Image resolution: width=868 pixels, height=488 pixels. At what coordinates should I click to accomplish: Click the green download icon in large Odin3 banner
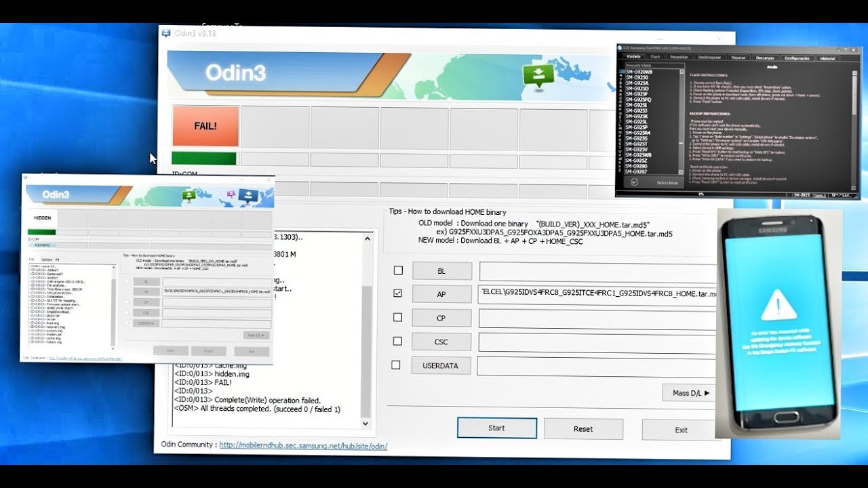538,76
